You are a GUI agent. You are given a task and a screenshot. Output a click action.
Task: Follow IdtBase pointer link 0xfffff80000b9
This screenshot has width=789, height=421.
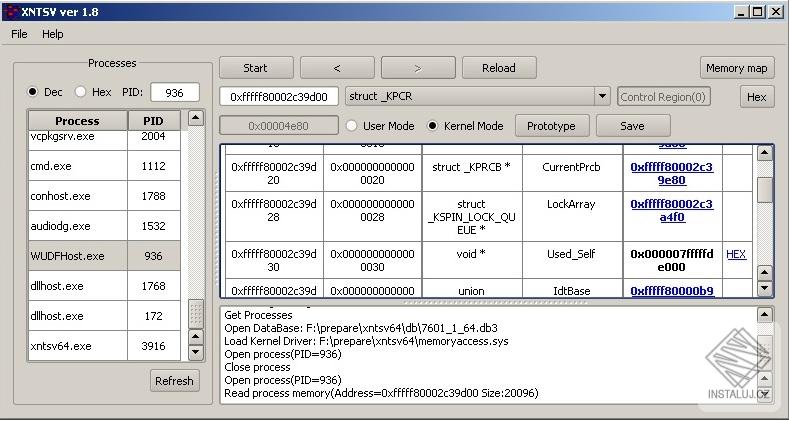672,291
